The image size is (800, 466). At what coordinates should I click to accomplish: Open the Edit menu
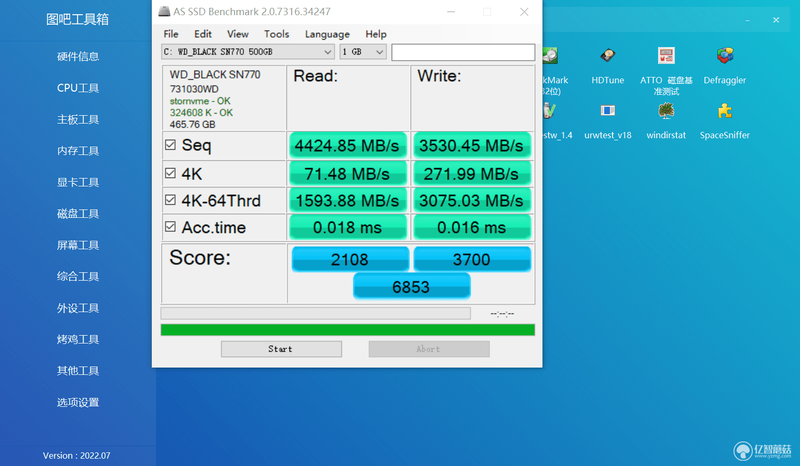[x=203, y=34]
